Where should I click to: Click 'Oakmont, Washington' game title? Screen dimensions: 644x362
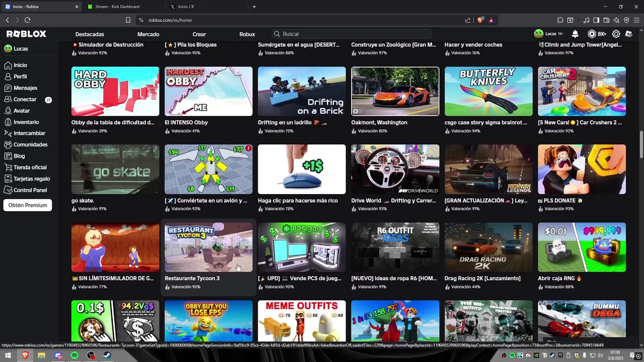(379, 123)
